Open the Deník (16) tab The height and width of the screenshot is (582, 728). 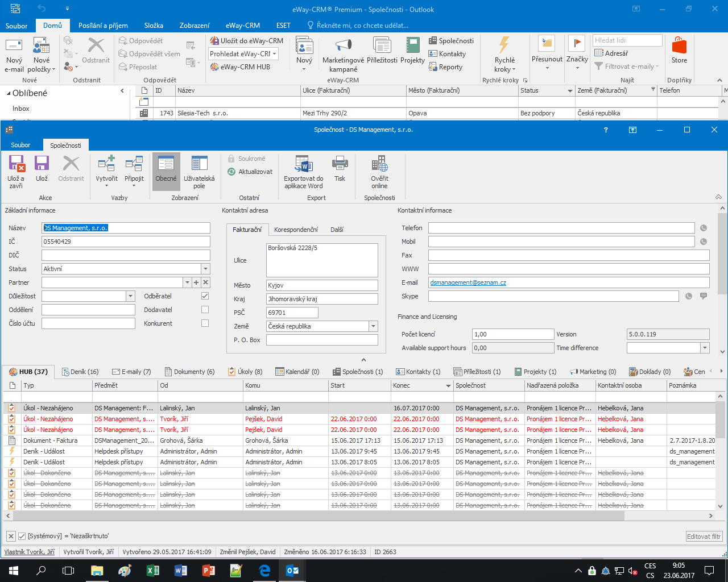pos(80,372)
